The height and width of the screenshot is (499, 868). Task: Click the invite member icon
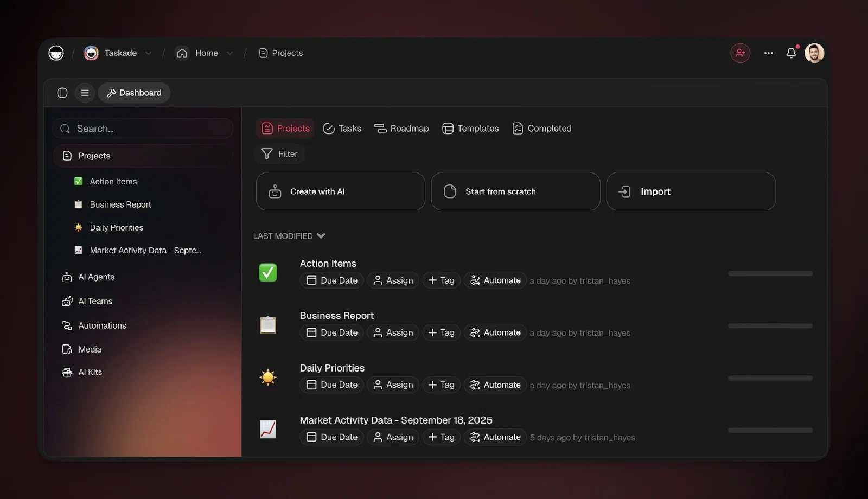[740, 53]
